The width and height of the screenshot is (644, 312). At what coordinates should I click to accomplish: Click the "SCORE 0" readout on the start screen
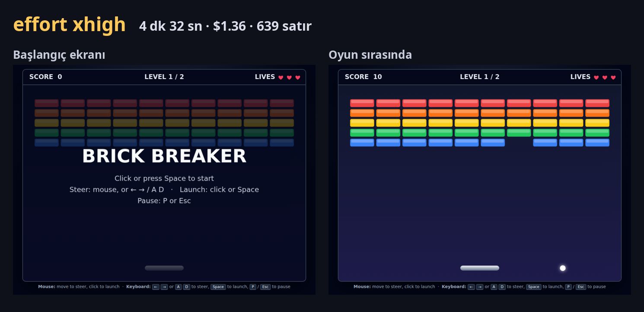click(46, 77)
